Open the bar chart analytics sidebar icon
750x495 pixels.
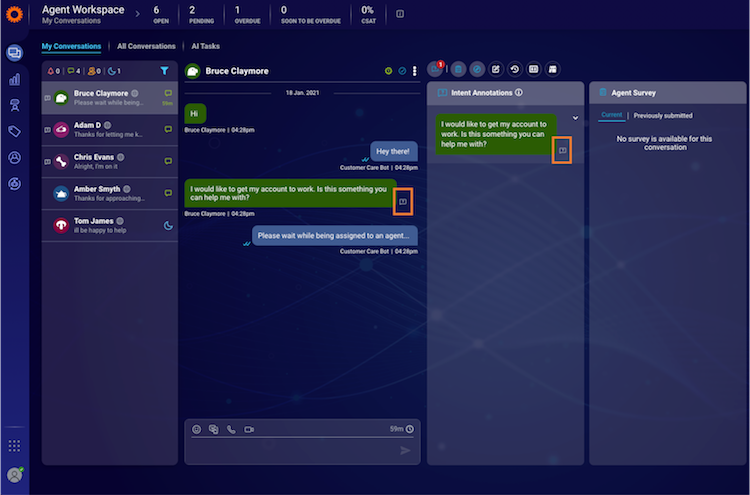point(14,79)
